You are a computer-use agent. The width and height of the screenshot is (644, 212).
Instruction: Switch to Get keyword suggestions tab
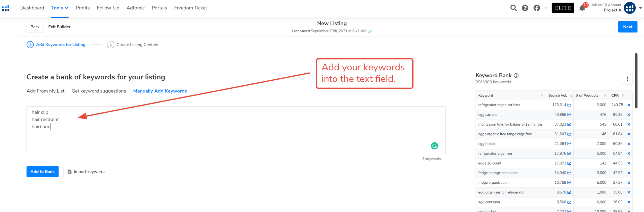(99, 91)
